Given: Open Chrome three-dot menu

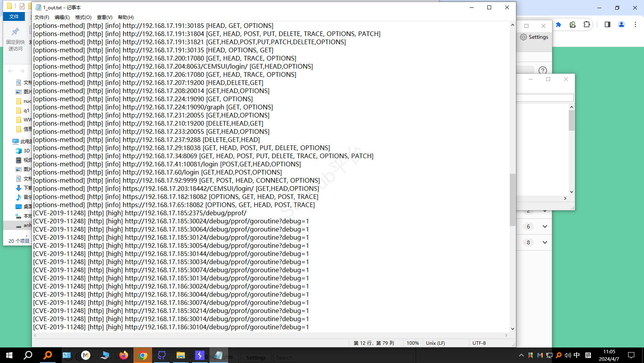Looking at the screenshot, I should tap(635, 24).
